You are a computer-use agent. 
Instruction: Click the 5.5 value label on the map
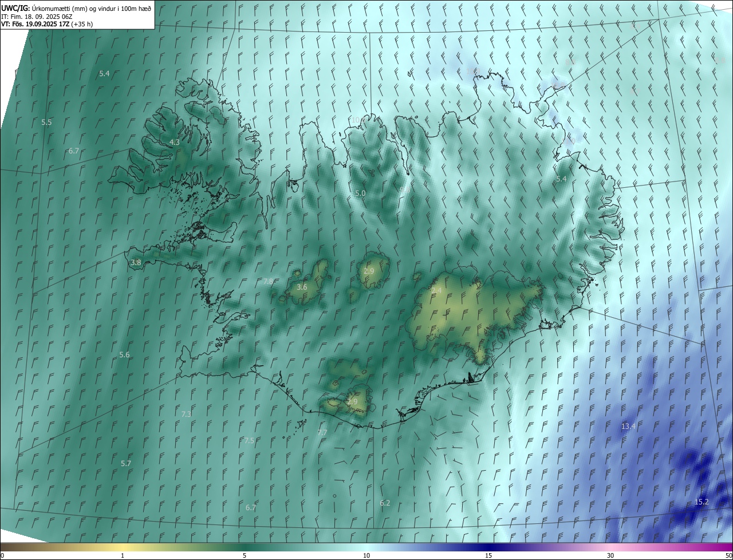point(47,123)
